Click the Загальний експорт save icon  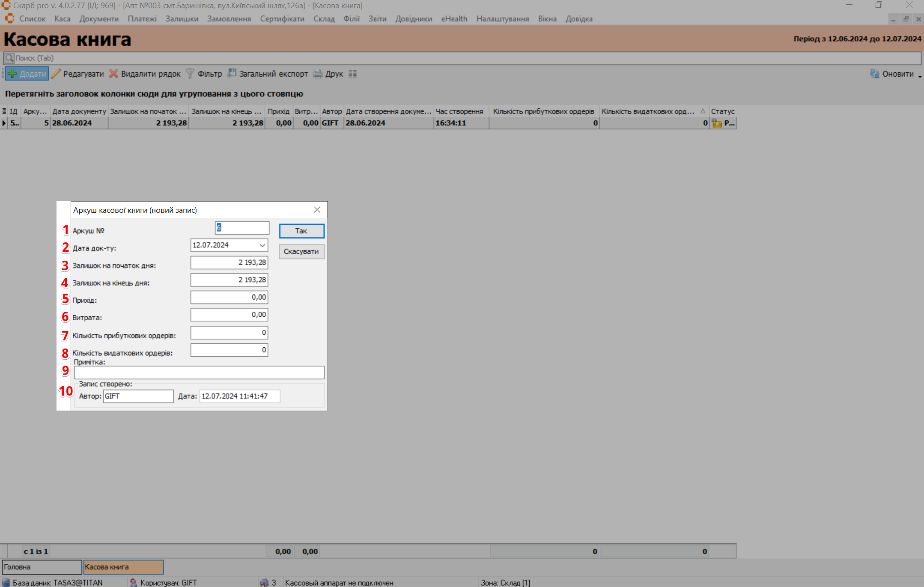click(232, 73)
